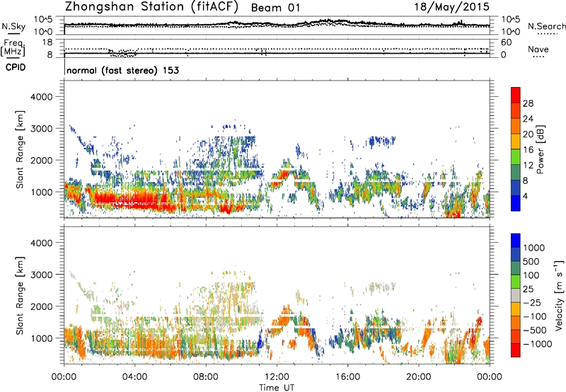
Task: Click the "Zhongshan Station (fitACF)" title
Action: [151, 6]
